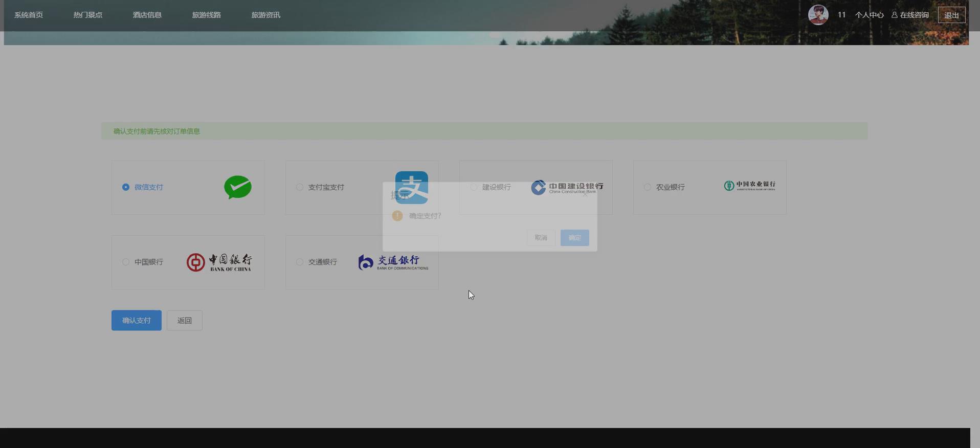
Task: Click the WeChat Pay green logo
Action: [238, 187]
